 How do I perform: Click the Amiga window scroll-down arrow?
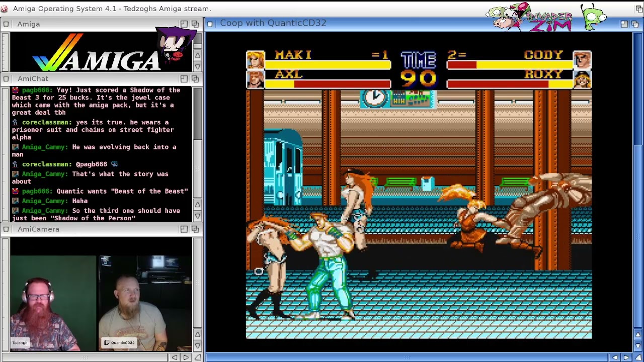[198, 66]
